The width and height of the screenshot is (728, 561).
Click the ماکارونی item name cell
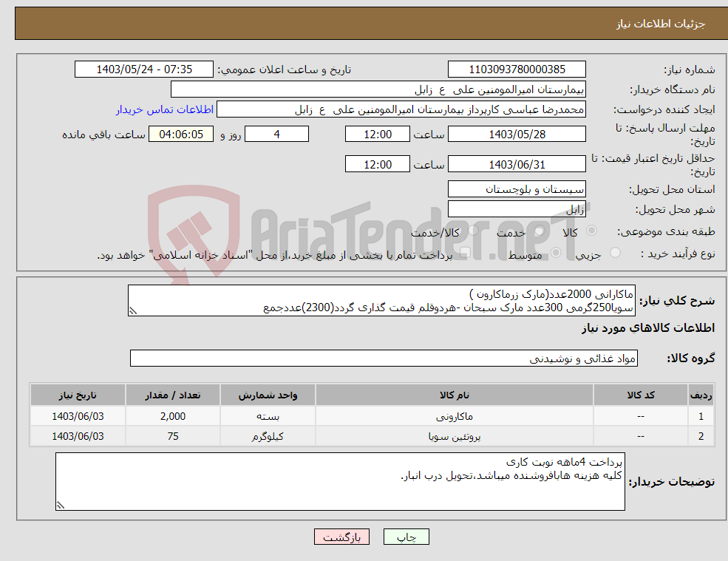[x=455, y=416]
